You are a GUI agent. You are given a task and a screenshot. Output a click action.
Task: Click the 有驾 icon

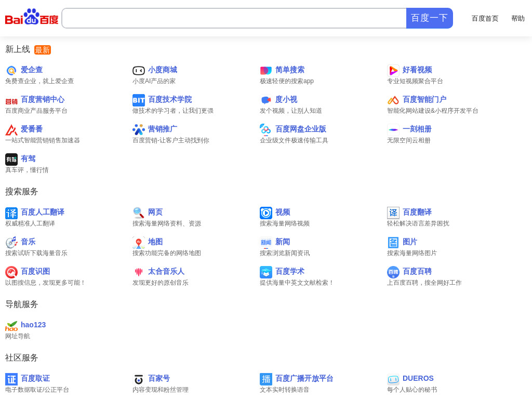coord(11,159)
